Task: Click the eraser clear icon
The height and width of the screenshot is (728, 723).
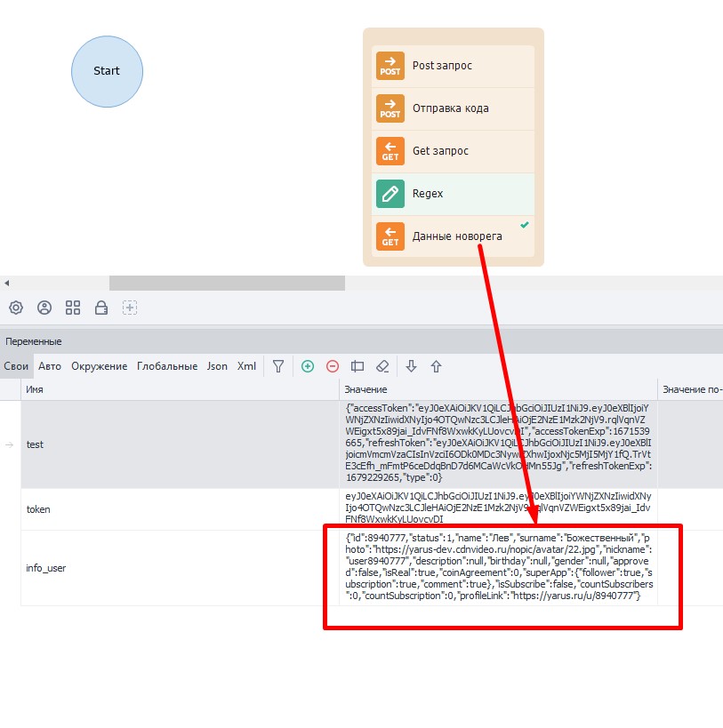Action: pos(382,366)
